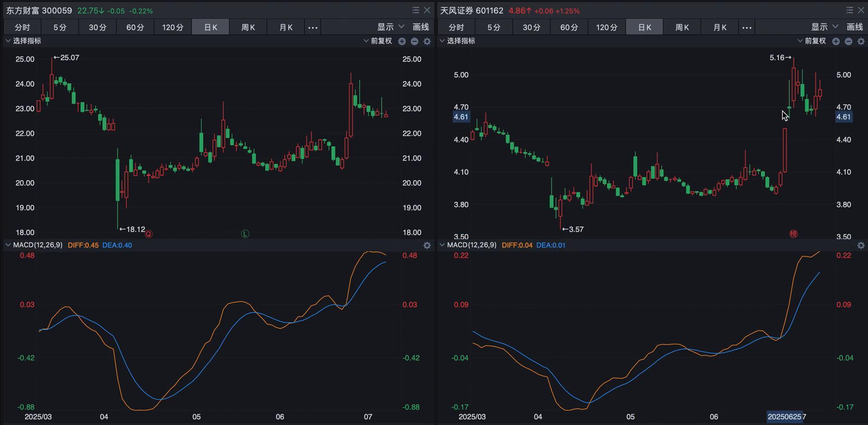The height and width of the screenshot is (425, 868).
Task: Open 选择指标 dropdown in 天风证券 panel
Action: pos(458,41)
